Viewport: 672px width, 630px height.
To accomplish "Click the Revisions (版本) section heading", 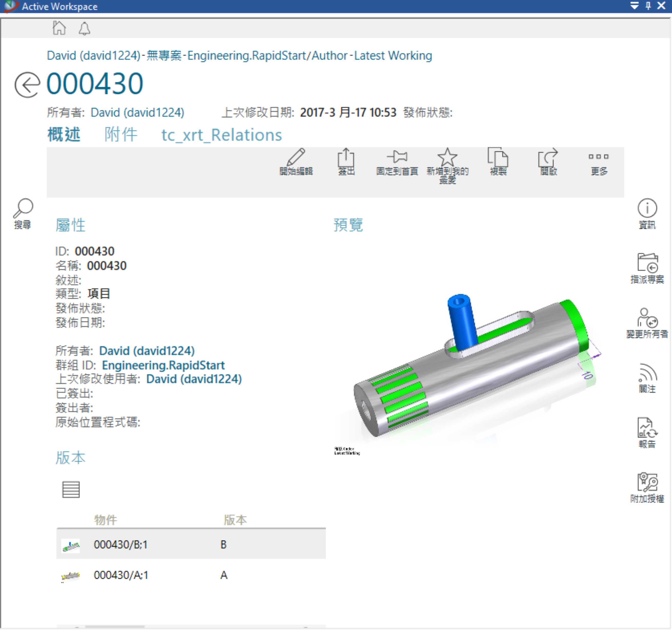I will pyautogui.click(x=70, y=458).
